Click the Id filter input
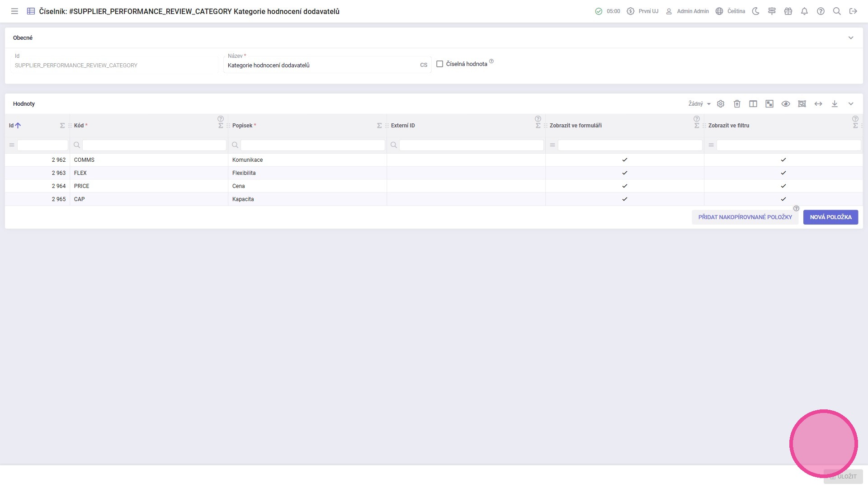 (42, 145)
